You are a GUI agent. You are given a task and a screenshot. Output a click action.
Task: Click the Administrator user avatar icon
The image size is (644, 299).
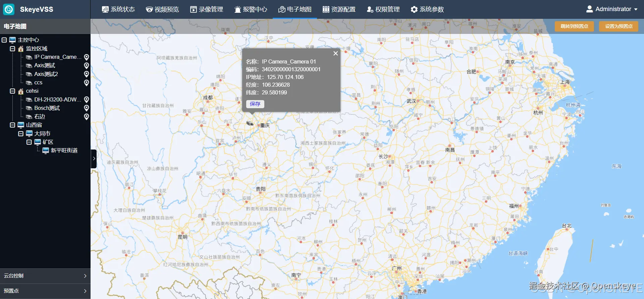coord(589,9)
